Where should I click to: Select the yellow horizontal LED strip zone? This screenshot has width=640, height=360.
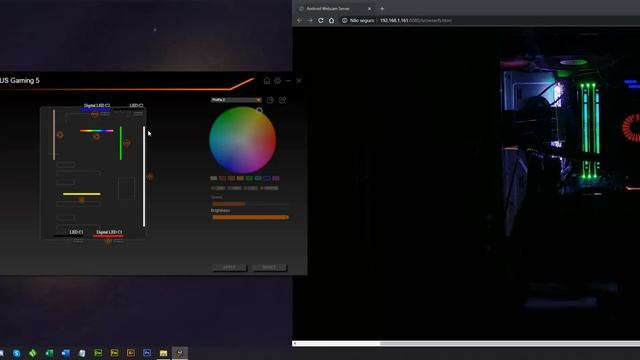pyautogui.click(x=82, y=194)
